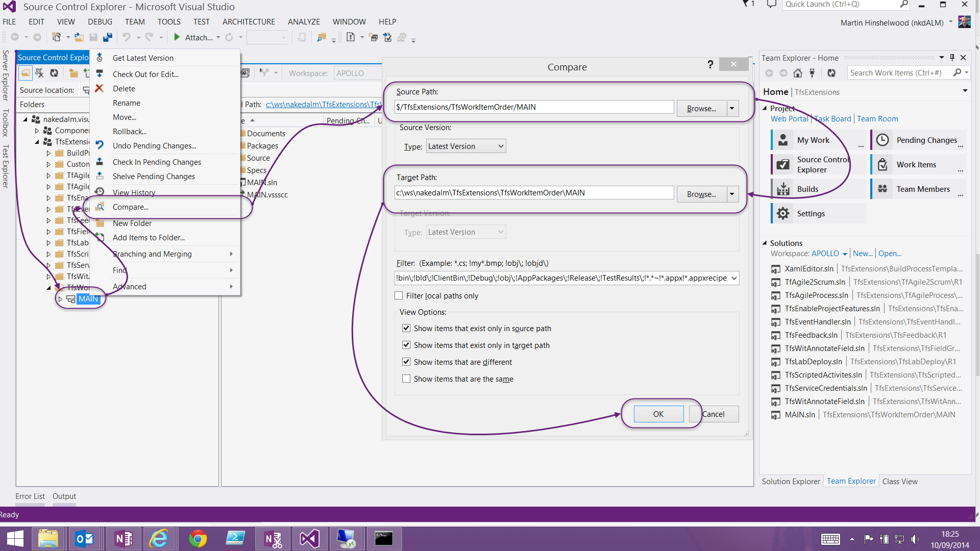Expand the MAIN branch node in Folders tree
The image size is (980, 551).
pos(61,299)
